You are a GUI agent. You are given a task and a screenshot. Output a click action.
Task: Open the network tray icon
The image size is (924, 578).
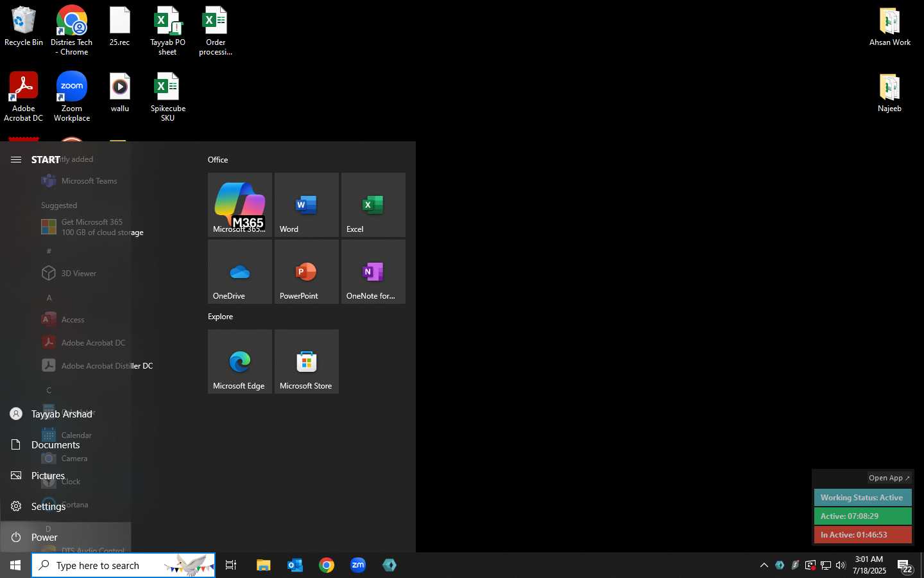click(x=826, y=565)
